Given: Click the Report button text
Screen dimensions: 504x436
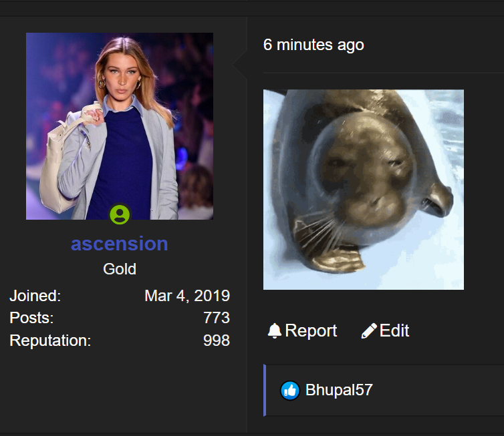Looking at the screenshot, I should click(311, 331).
